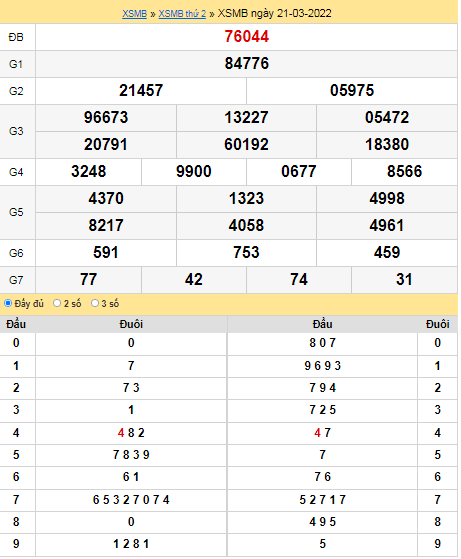Click G5 number 1323
461x559 pixels.
pos(246,198)
